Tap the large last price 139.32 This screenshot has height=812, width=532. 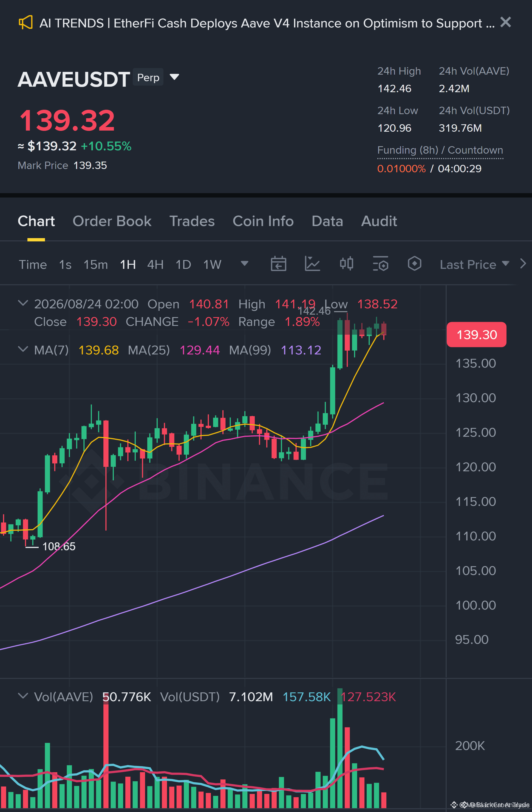point(67,120)
